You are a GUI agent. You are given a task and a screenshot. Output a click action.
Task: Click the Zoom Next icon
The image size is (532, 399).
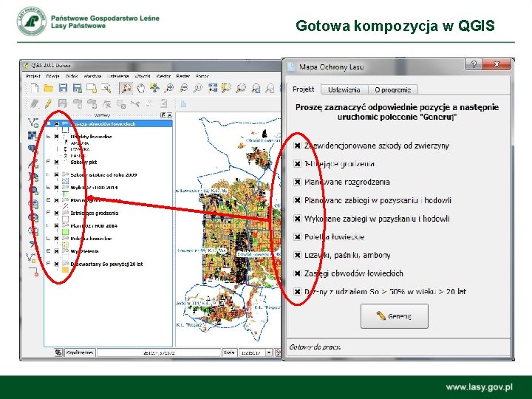click(x=270, y=88)
